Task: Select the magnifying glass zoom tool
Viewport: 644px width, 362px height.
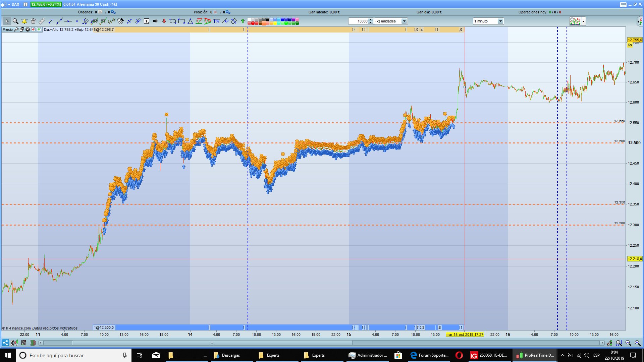Action: point(15,21)
